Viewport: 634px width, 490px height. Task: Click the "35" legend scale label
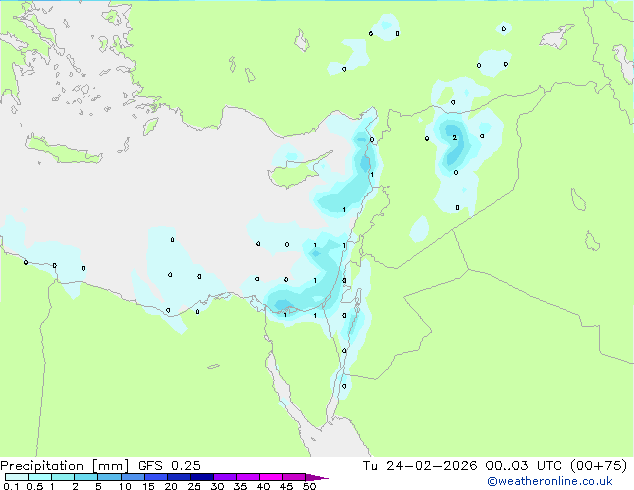pyautogui.click(x=240, y=486)
